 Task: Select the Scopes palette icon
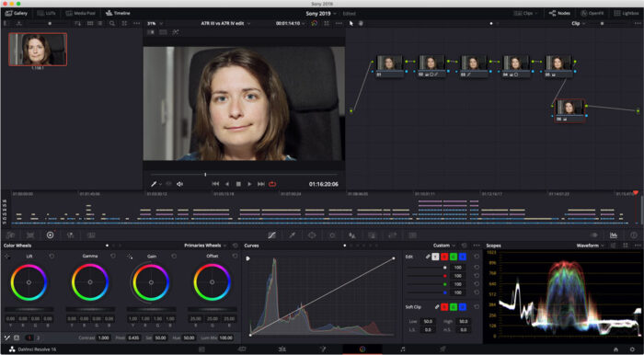point(614,235)
